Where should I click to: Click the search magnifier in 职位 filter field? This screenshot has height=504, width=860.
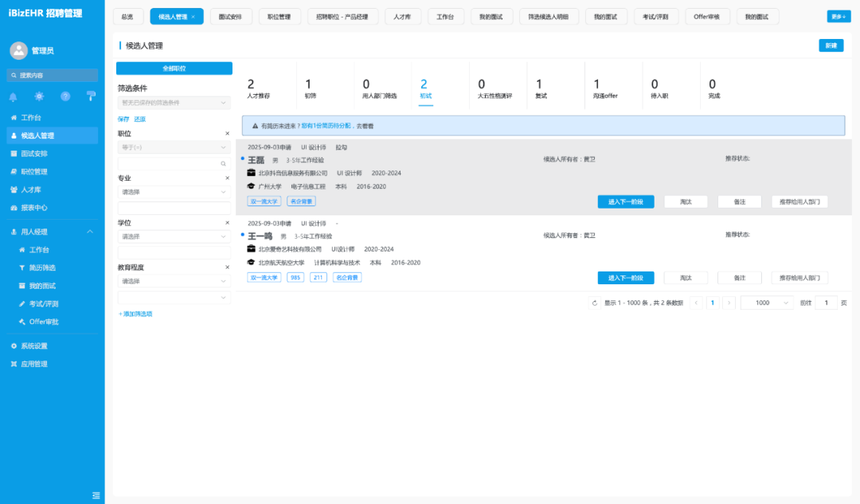click(223, 163)
